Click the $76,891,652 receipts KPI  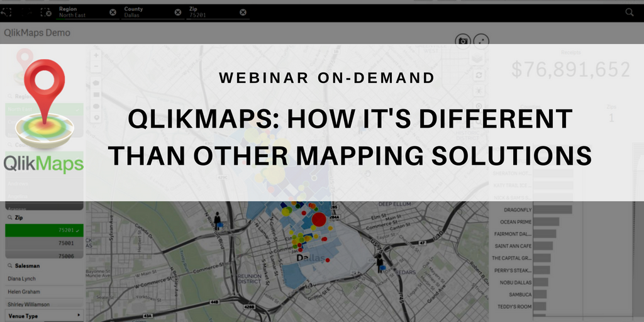(570, 69)
